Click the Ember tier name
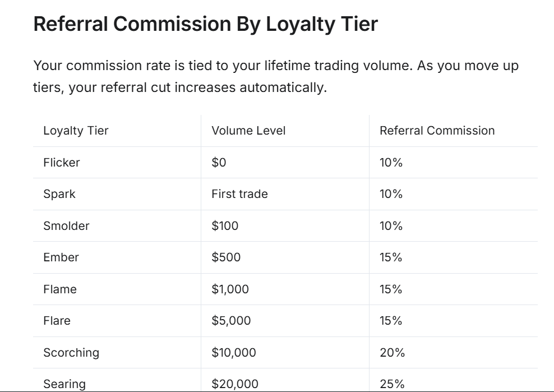The width and height of the screenshot is (554, 392). point(61,257)
